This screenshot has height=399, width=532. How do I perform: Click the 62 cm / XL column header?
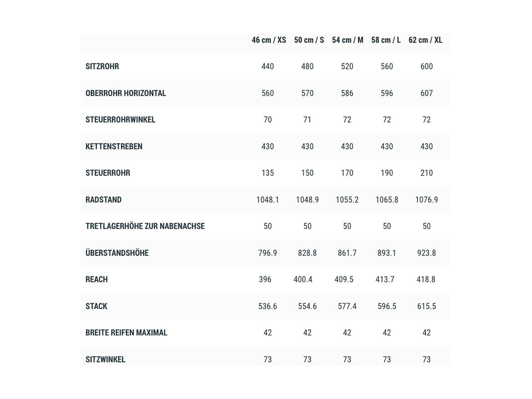(x=425, y=40)
